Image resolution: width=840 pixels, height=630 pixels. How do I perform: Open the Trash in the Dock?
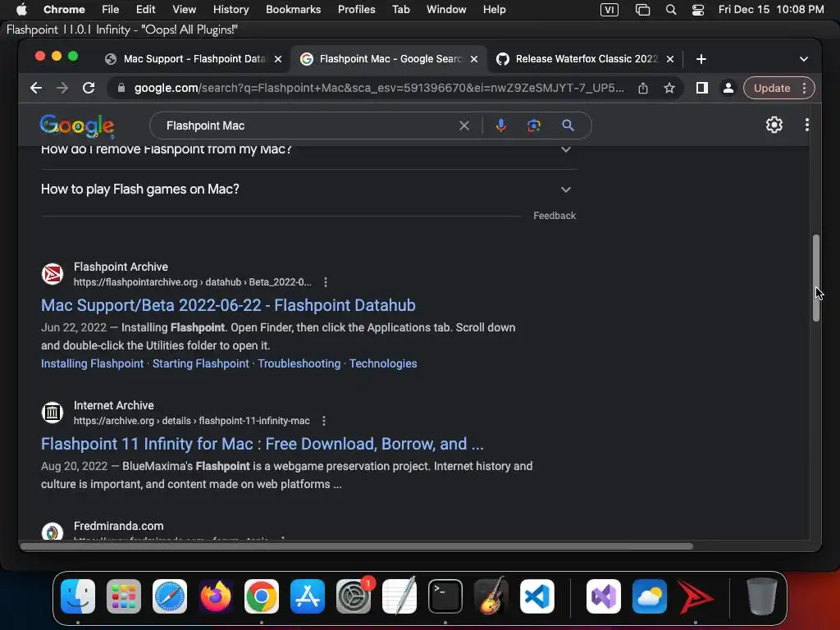point(761,596)
